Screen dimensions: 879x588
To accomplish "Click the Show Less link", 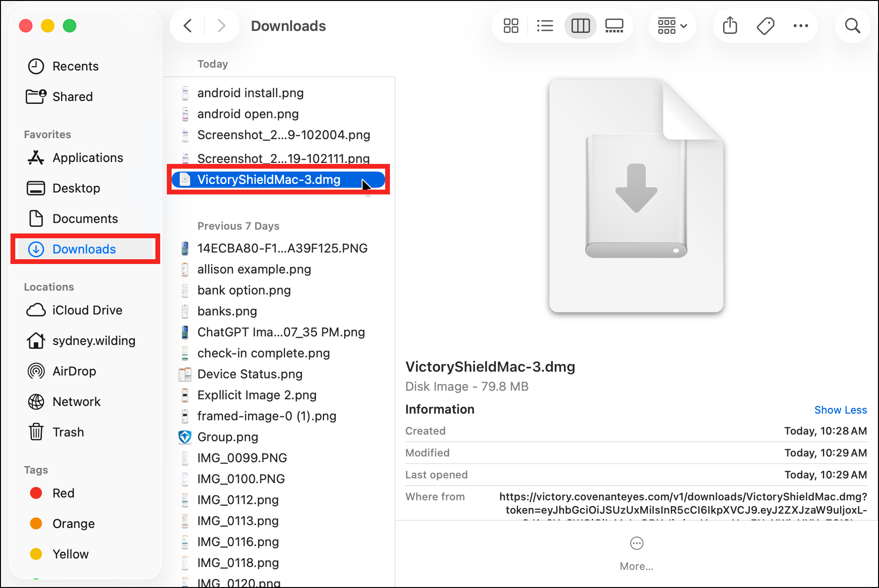I will pyautogui.click(x=840, y=410).
